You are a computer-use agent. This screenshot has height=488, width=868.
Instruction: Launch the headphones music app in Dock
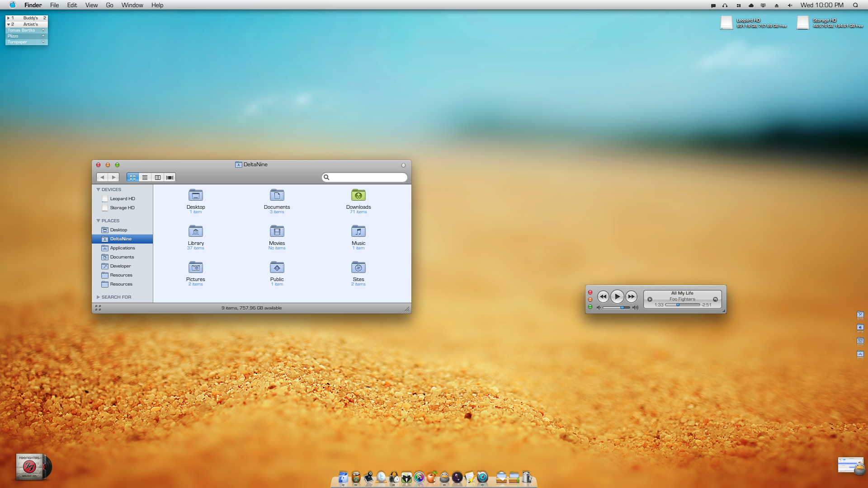394,477
